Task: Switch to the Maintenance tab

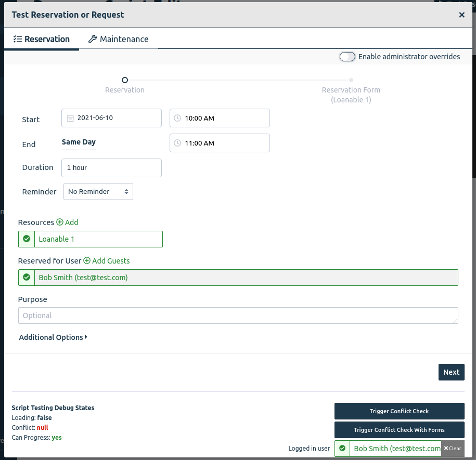Action: 119,39
